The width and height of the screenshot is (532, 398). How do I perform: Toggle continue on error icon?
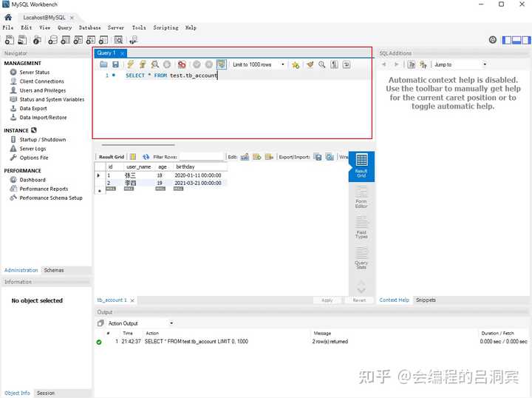tap(182, 64)
